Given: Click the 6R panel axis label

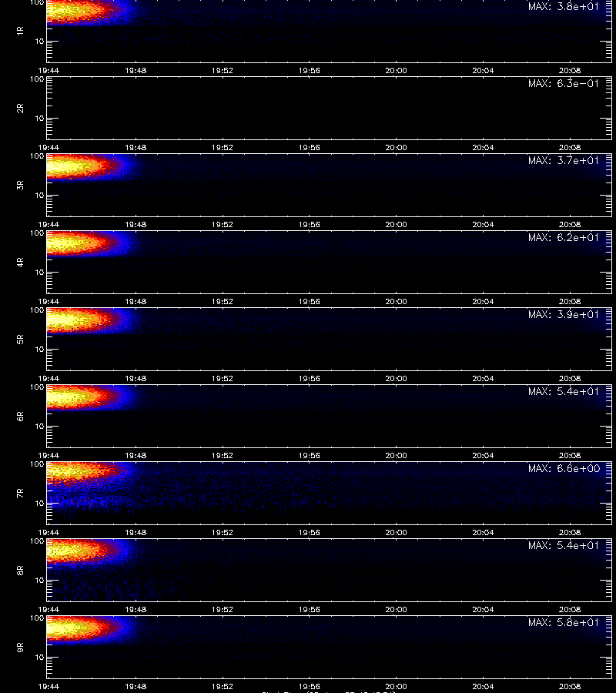Looking at the screenshot, I should tap(20, 416).
